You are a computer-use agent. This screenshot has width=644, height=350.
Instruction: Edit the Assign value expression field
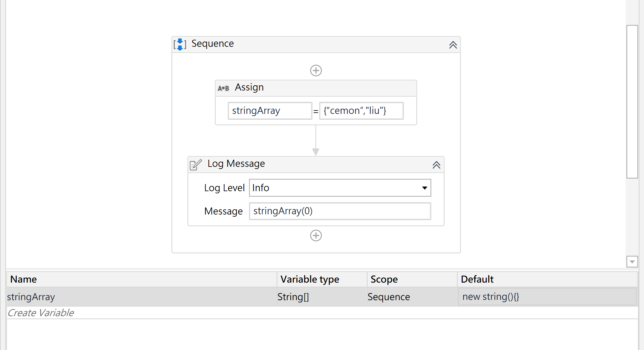coord(361,111)
